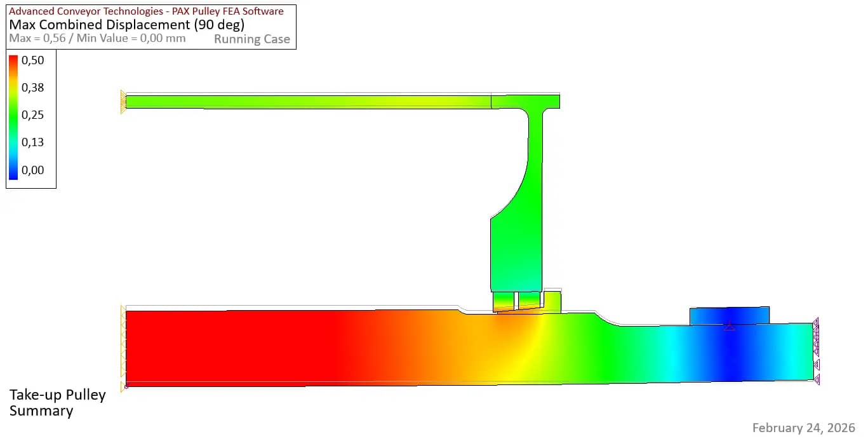Click the Running Case label
The height and width of the screenshot is (441, 868).
(252, 39)
